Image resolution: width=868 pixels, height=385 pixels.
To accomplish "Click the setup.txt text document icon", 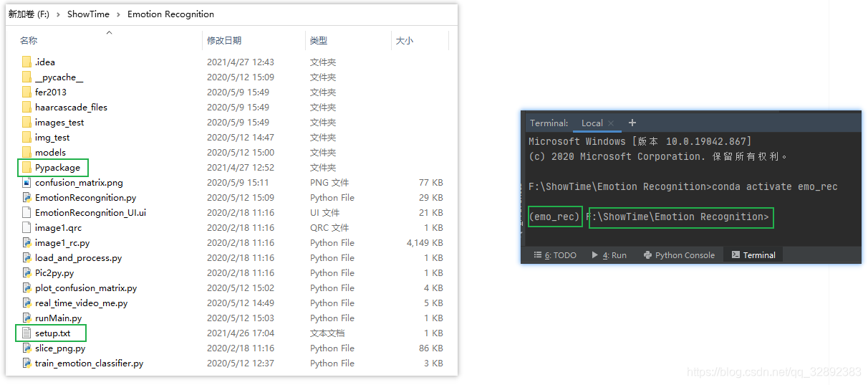I will pos(26,333).
